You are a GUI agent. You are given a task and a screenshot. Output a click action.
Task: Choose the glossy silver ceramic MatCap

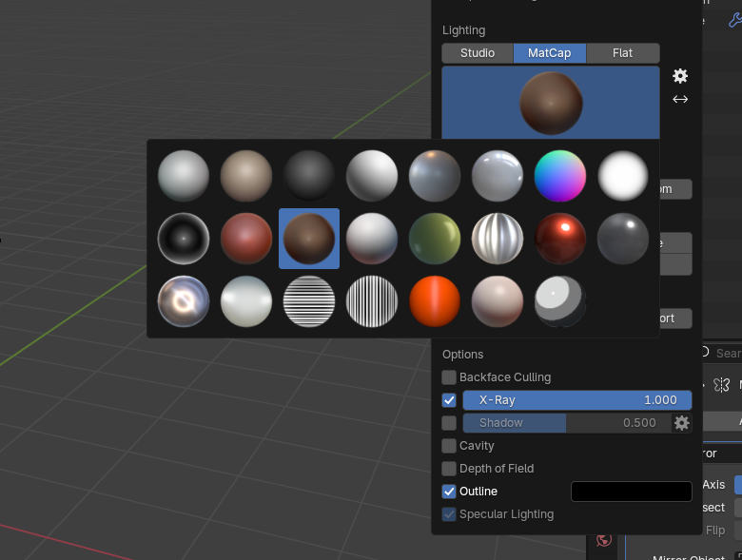[498, 176]
